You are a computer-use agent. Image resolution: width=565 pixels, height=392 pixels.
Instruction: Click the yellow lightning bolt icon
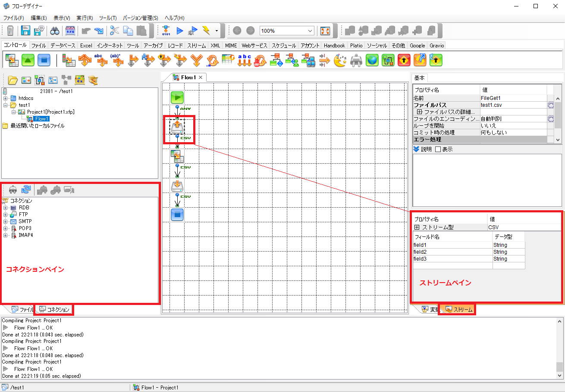207,31
